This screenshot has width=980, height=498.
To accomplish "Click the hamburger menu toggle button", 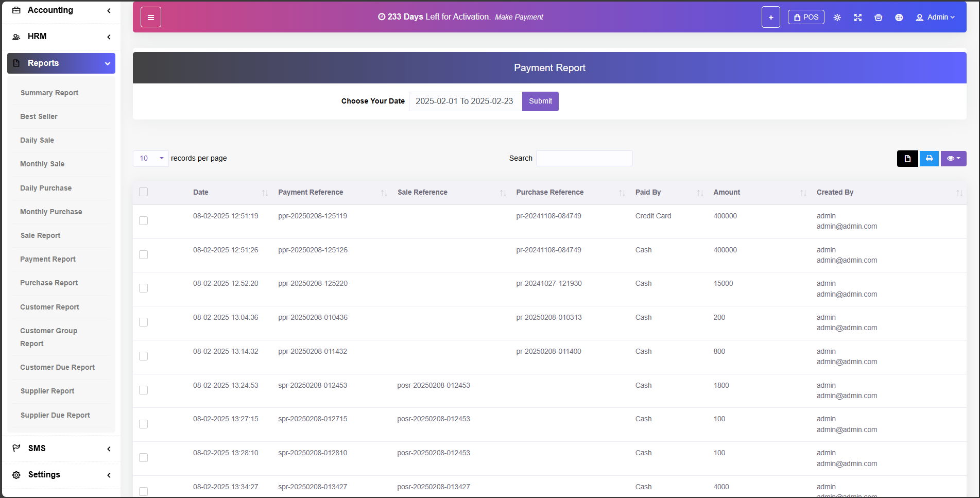I will point(150,18).
